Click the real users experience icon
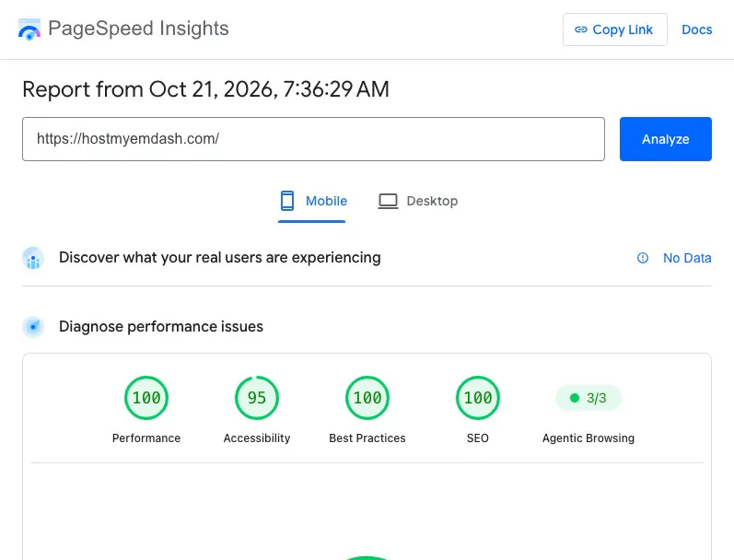734x560 pixels. [x=33, y=258]
